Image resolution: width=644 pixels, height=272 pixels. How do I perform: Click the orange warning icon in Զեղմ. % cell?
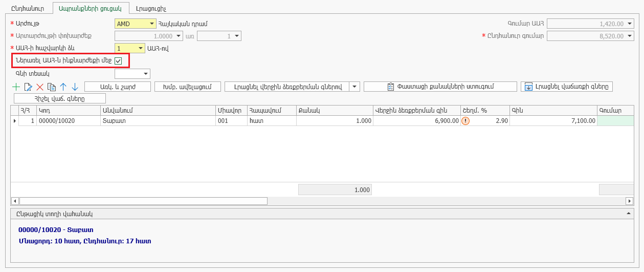(x=465, y=121)
